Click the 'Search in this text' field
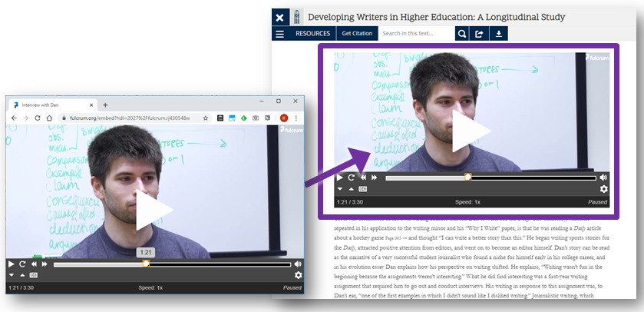 click(x=416, y=34)
